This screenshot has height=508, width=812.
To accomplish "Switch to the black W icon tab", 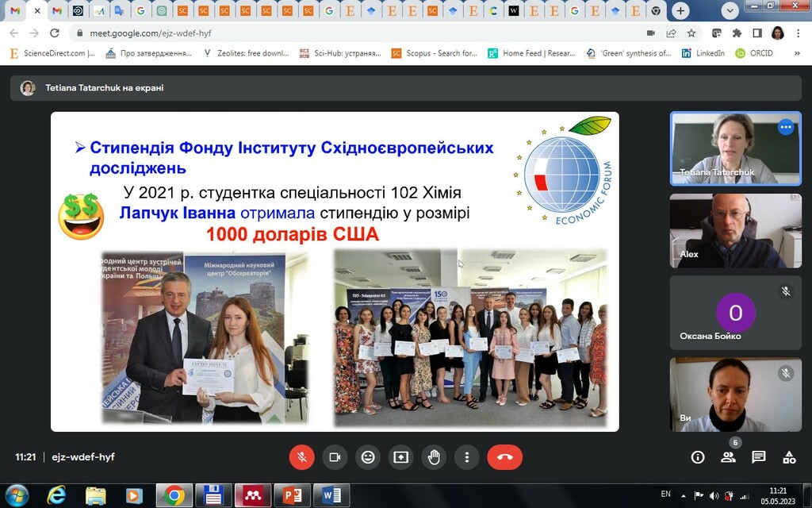I will coord(513,10).
